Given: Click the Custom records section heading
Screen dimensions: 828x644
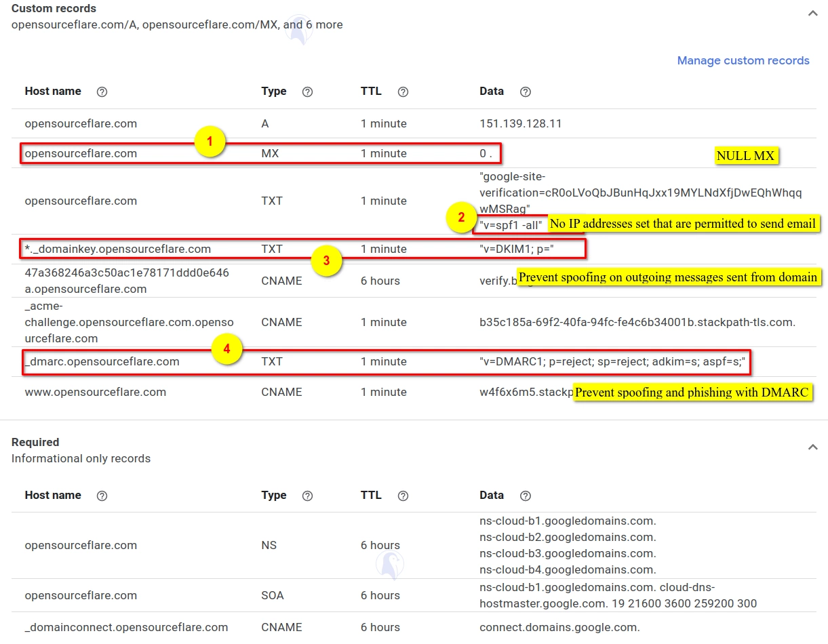Looking at the screenshot, I should click(54, 9).
